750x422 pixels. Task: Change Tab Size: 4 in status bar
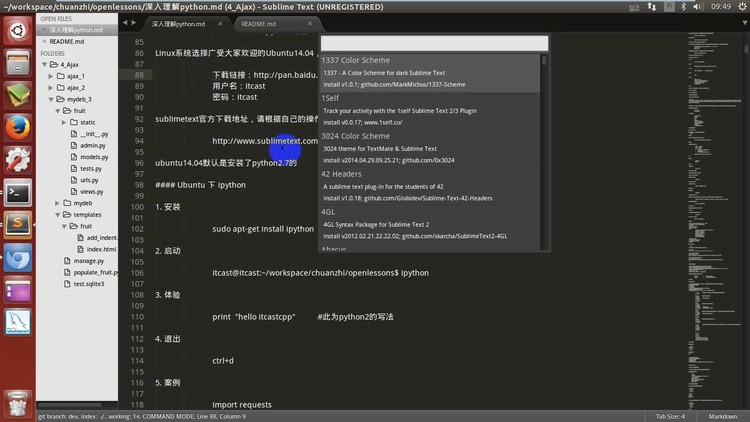click(670, 417)
